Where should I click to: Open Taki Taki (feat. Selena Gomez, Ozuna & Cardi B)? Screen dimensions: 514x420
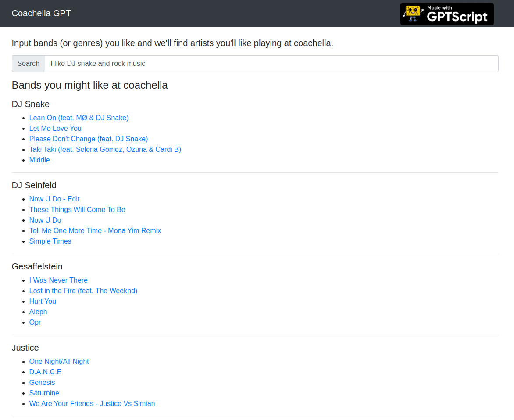click(105, 149)
